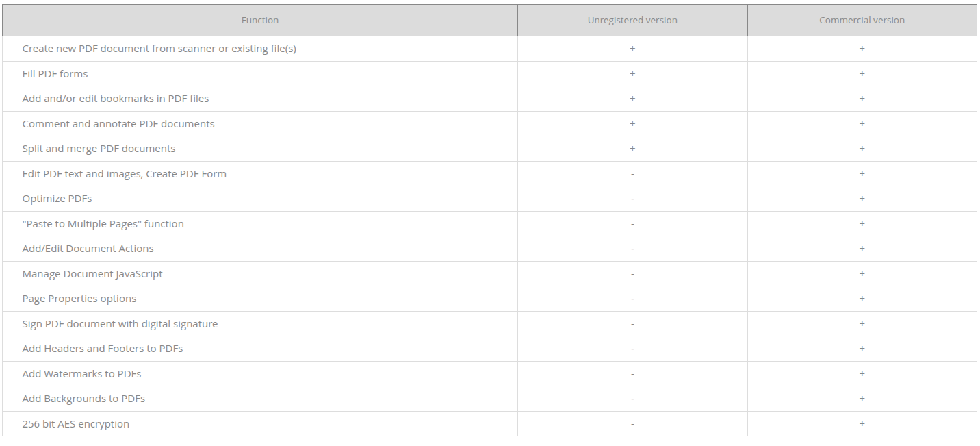This screenshot has height=446, width=980.
Task: Click the Unregistered version column header
Action: coord(632,21)
